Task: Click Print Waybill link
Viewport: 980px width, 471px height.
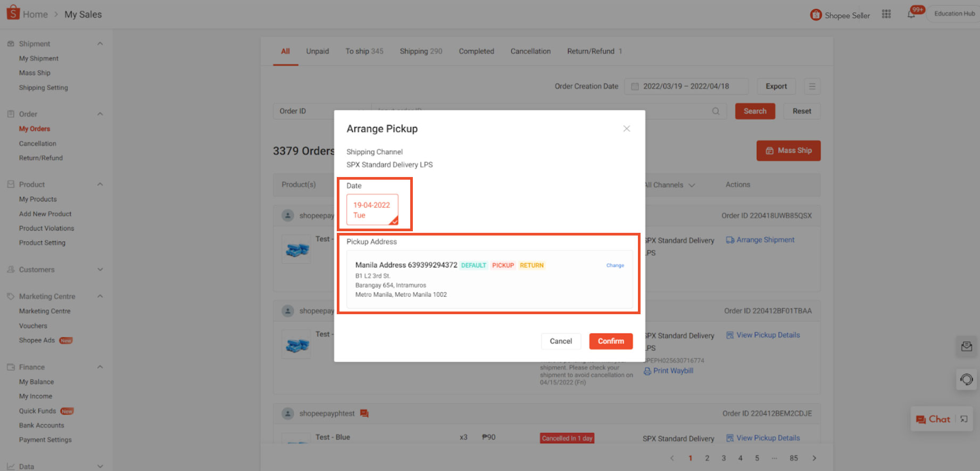Action: pyautogui.click(x=669, y=371)
